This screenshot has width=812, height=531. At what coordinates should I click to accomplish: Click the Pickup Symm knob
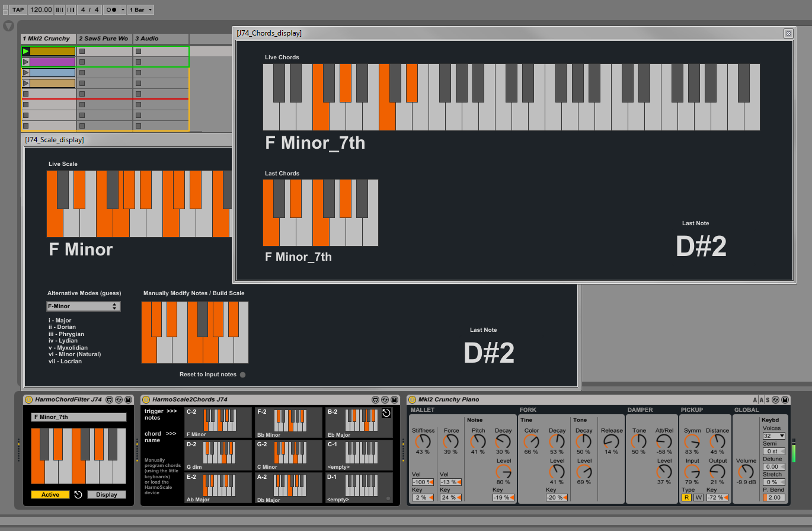[692, 442]
